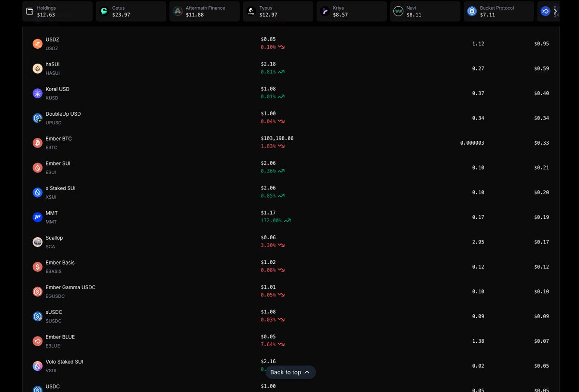The image size is (579, 392).
Task: Open the Ember BTC token name
Action: [58, 139]
